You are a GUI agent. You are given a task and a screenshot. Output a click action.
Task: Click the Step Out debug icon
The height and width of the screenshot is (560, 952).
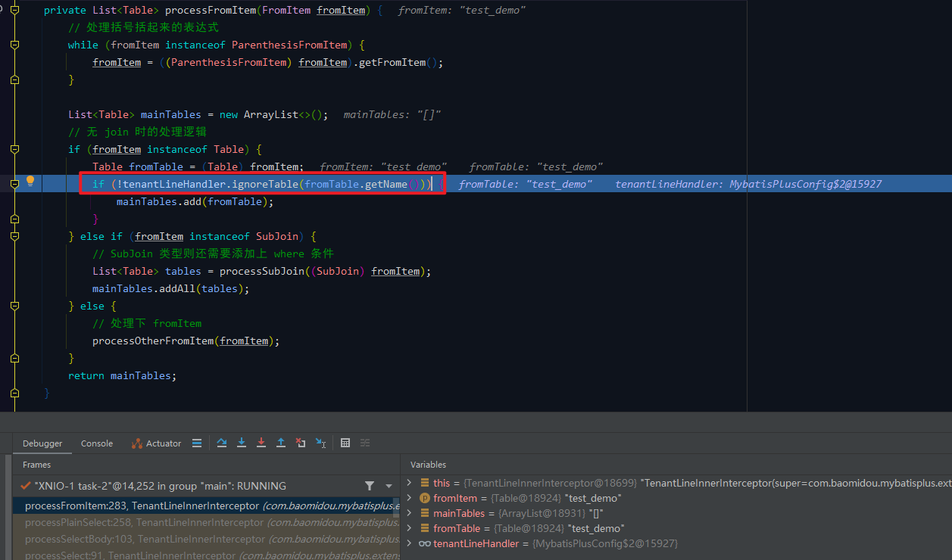[x=281, y=443]
